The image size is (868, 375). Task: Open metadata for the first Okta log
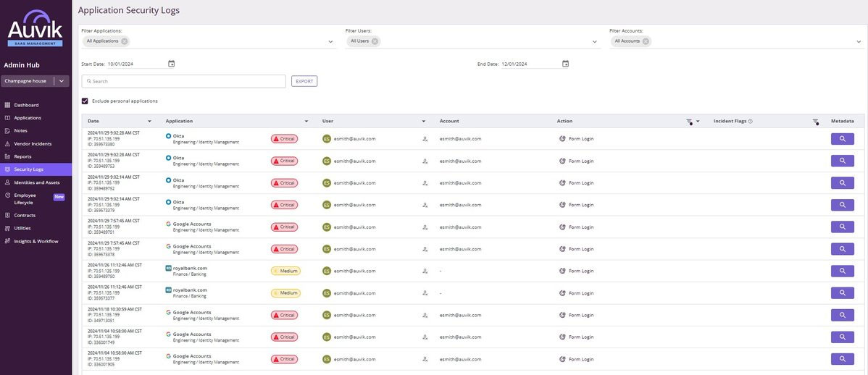click(x=842, y=139)
